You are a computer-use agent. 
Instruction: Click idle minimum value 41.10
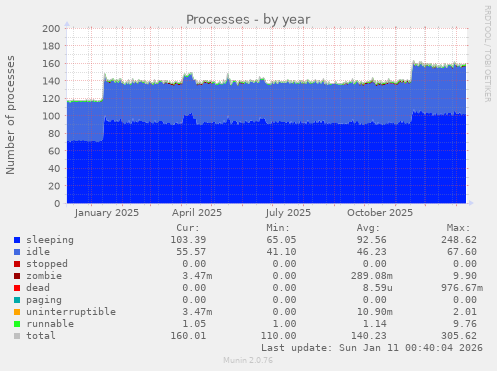pos(281,252)
